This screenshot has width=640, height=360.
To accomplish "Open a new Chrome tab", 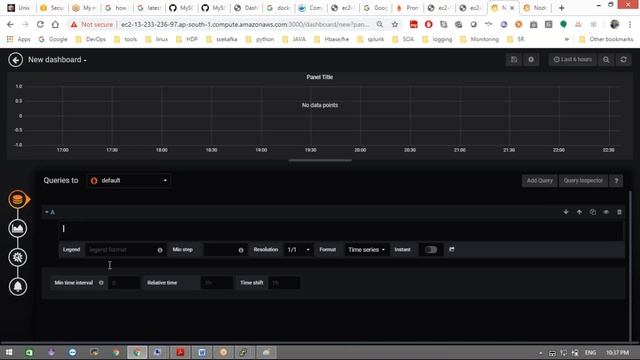I will tap(561, 8).
